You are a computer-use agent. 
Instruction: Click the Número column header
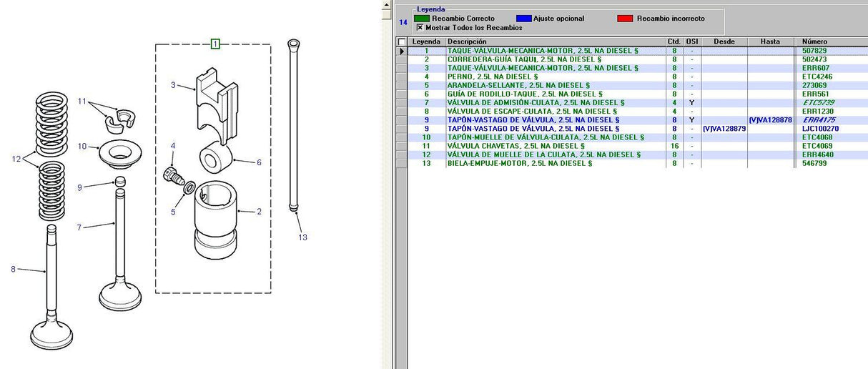tap(814, 41)
